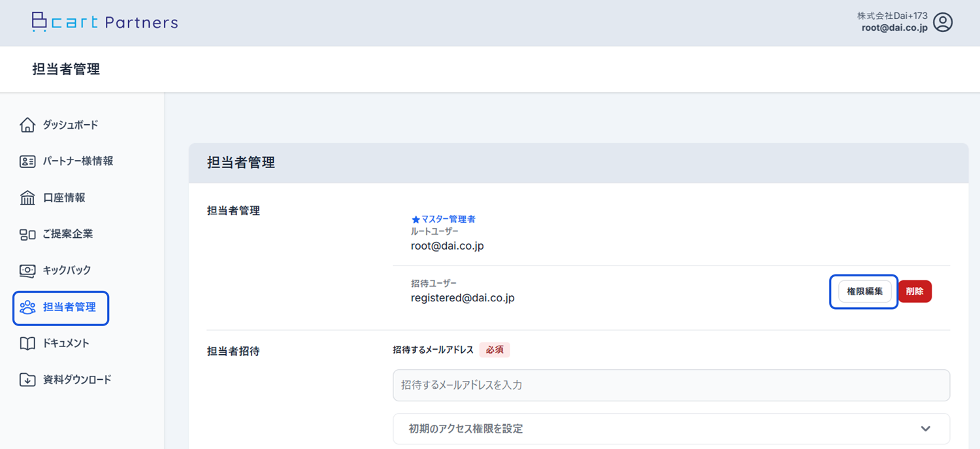The height and width of the screenshot is (449, 980).
Task: Click the 資料ダウンロード download icon
Action: (27, 380)
